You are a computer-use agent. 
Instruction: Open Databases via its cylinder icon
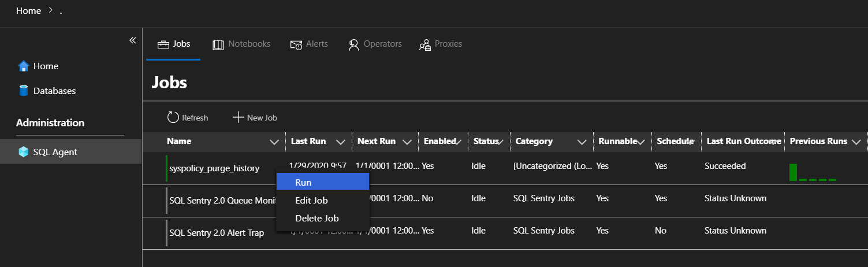pos(24,91)
